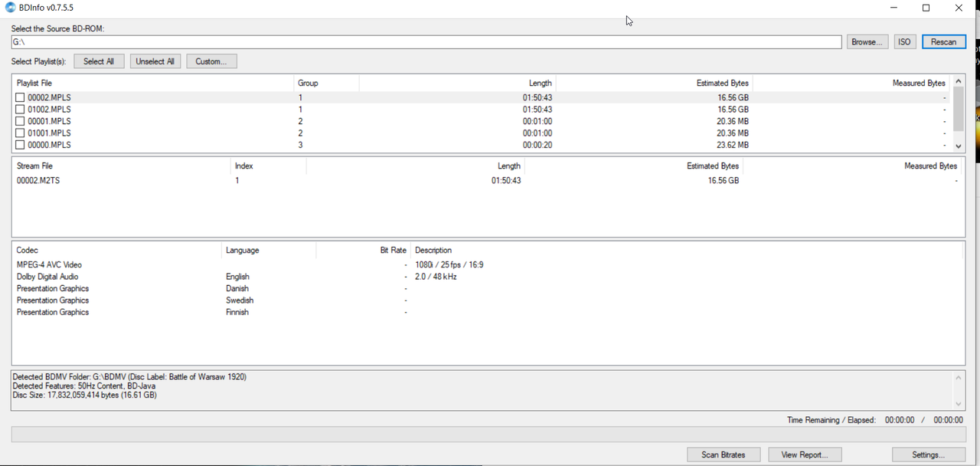
Task: Tick the 00000.MPLS playlist checkbox
Action: (20, 145)
